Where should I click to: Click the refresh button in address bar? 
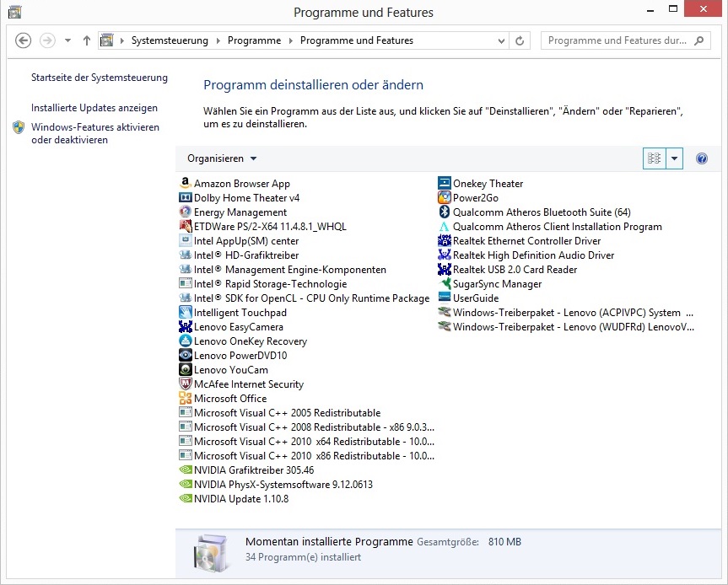coord(520,40)
